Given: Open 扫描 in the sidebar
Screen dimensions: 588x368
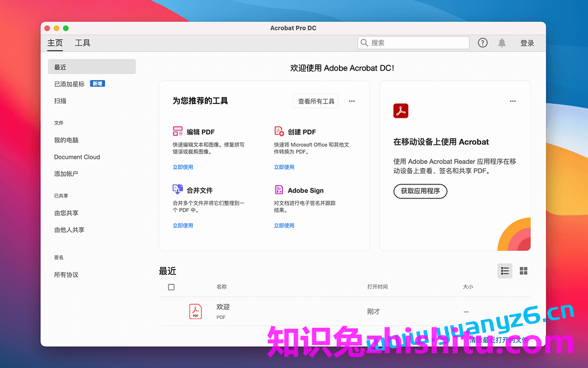Looking at the screenshot, I should pyautogui.click(x=60, y=101).
